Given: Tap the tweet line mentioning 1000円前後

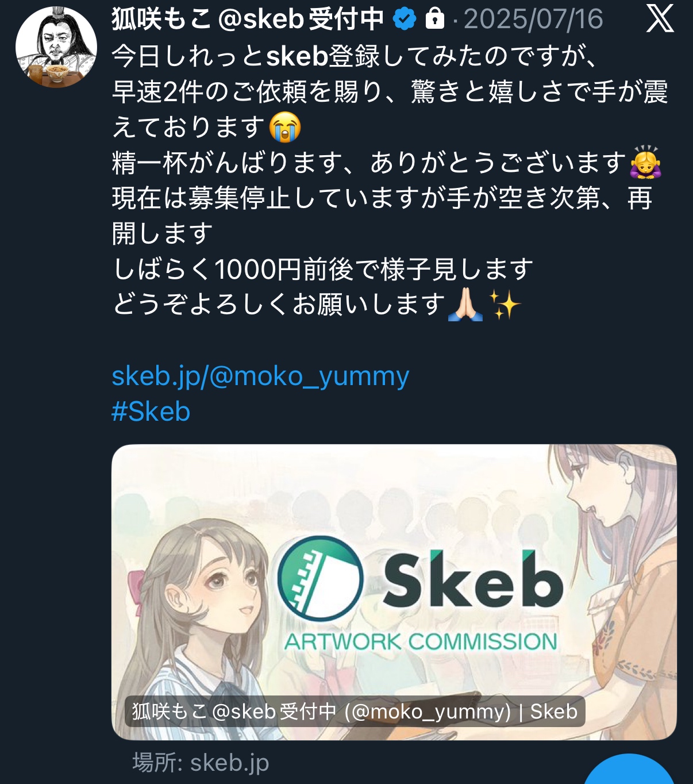Looking at the screenshot, I should (323, 269).
